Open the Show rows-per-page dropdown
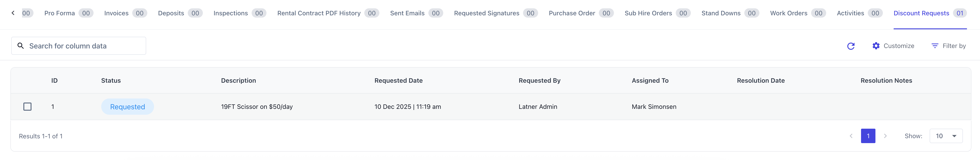 click(x=946, y=136)
